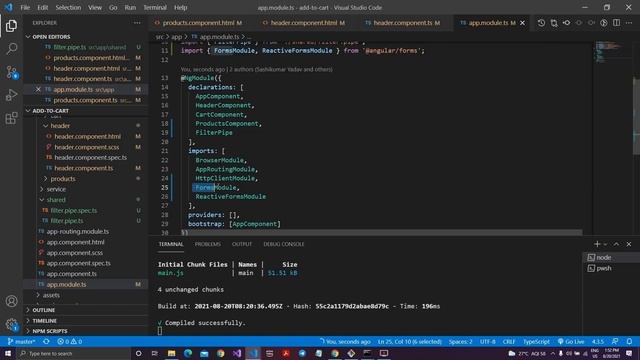
Task: Change CRLF end of line sequence
Action: pos(509,342)
